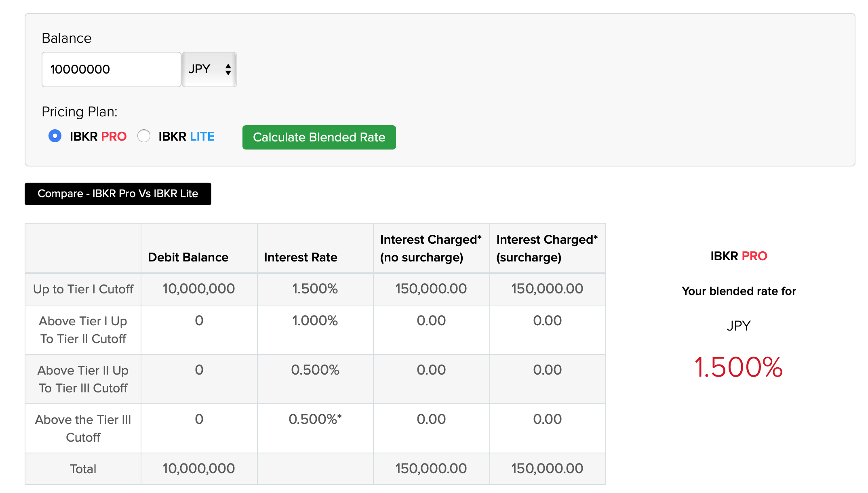868x493 pixels.
Task: Click Interest Charged (no surcharge) header
Action: (431, 249)
